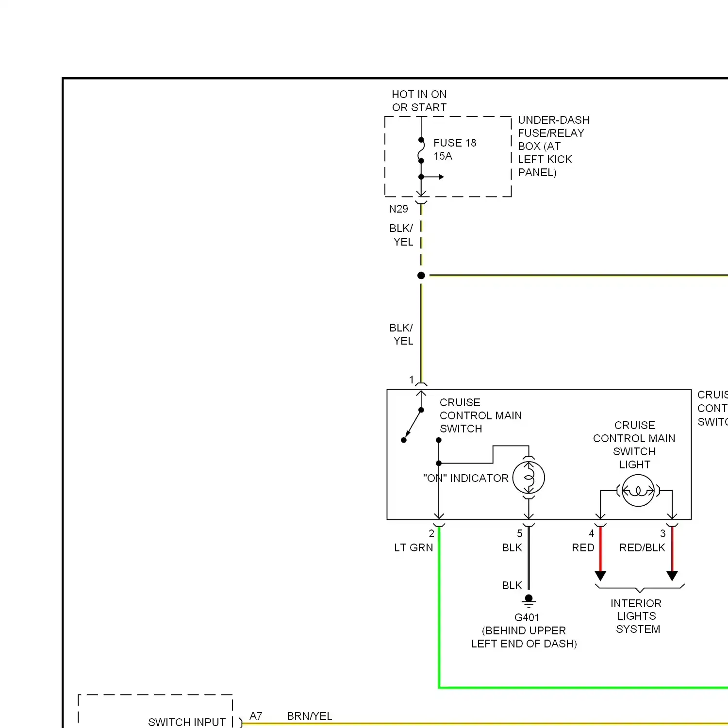The height and width of the screenshot is (728, 728).
Task: Select the "UNDER-DASH FUSE/RELAY BOX" description
Action: tap(553, 146)
